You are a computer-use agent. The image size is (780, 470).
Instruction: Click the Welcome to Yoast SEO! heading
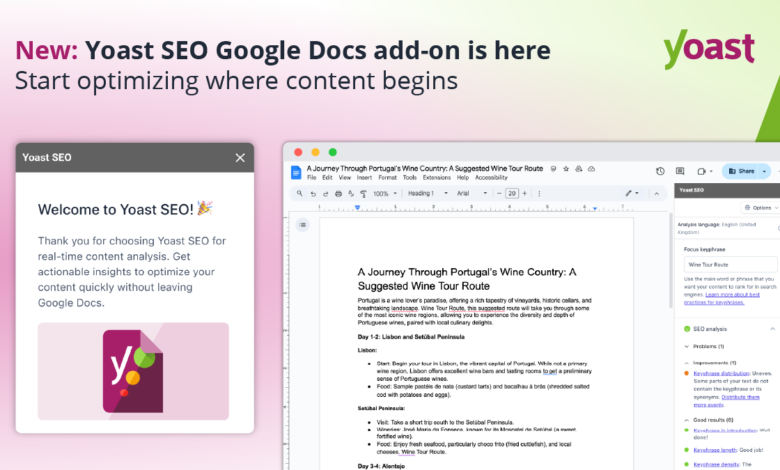125,209
